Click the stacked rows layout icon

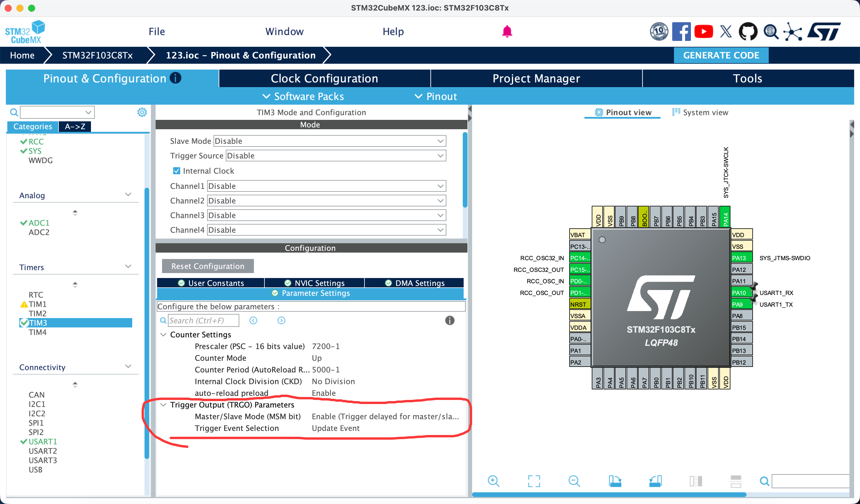pos(736,481)
